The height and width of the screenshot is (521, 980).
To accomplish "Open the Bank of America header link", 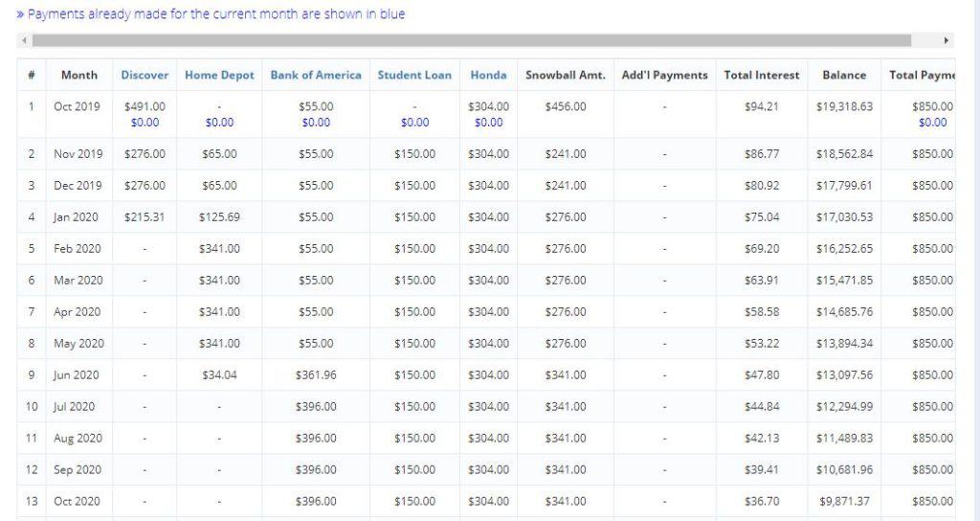I will [x=316, y=75].
